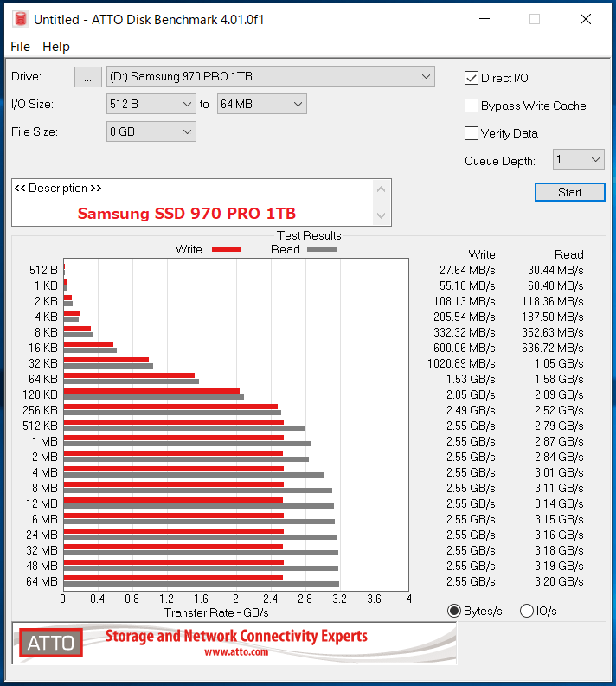Close the ATTO Disk Benchmark window
Viewport: 616px width, 686px height.
[x=586, y=19]
